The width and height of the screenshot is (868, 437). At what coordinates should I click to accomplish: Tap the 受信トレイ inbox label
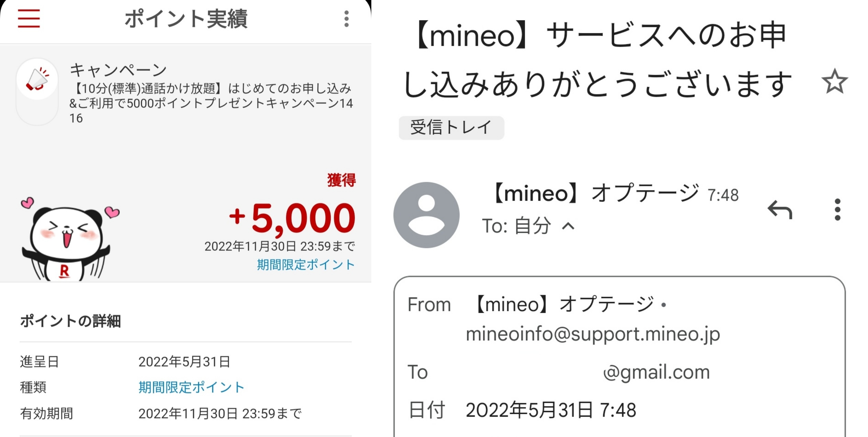(451, 128)
